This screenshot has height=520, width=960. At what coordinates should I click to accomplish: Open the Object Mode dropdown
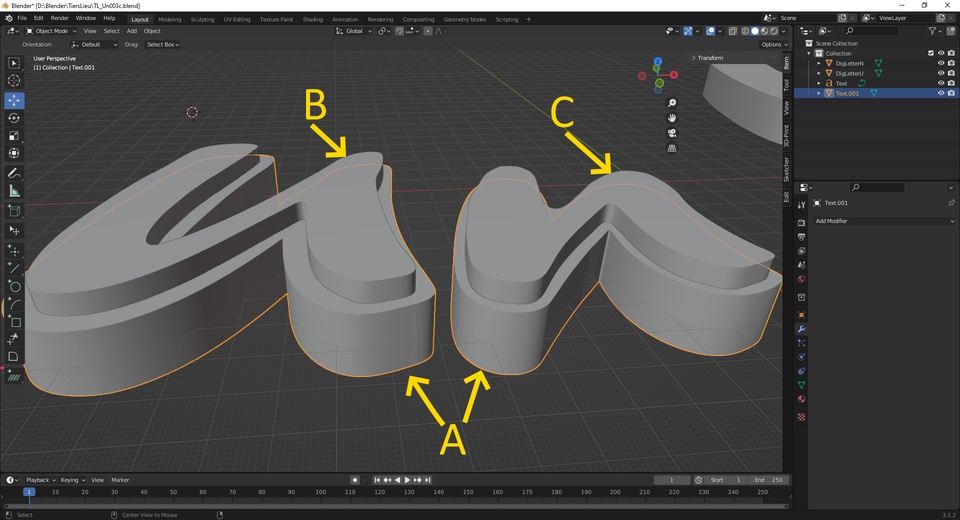(x=51, y=31)
